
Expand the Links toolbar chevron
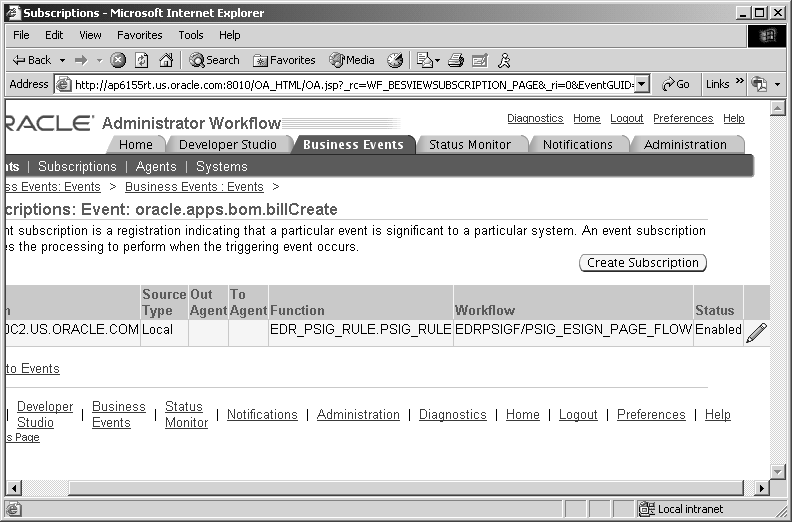(740, 81)
